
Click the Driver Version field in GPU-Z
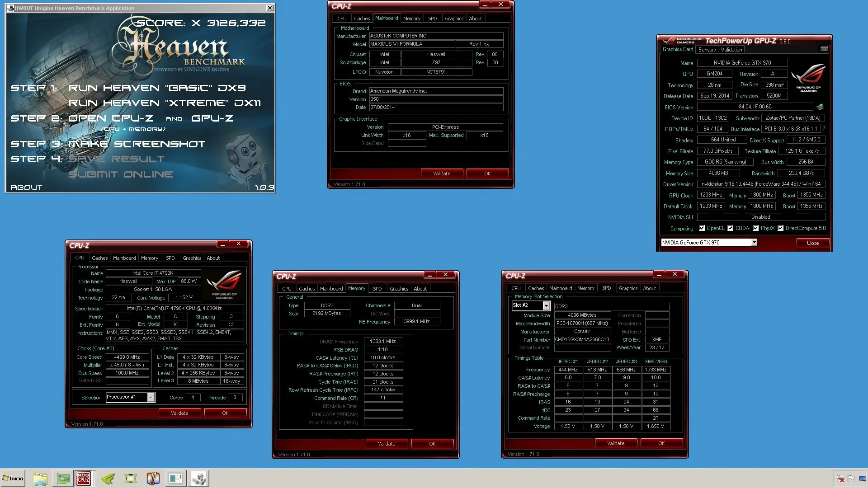coord(761,184)
